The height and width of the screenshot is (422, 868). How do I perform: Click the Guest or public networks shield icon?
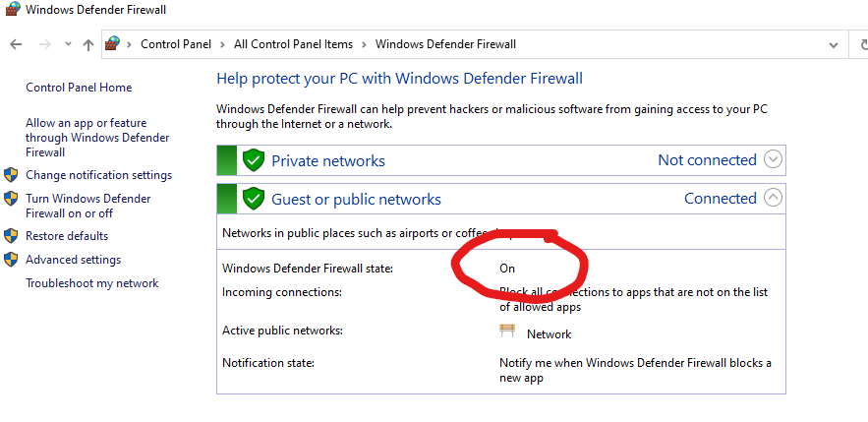coord(254,199)
